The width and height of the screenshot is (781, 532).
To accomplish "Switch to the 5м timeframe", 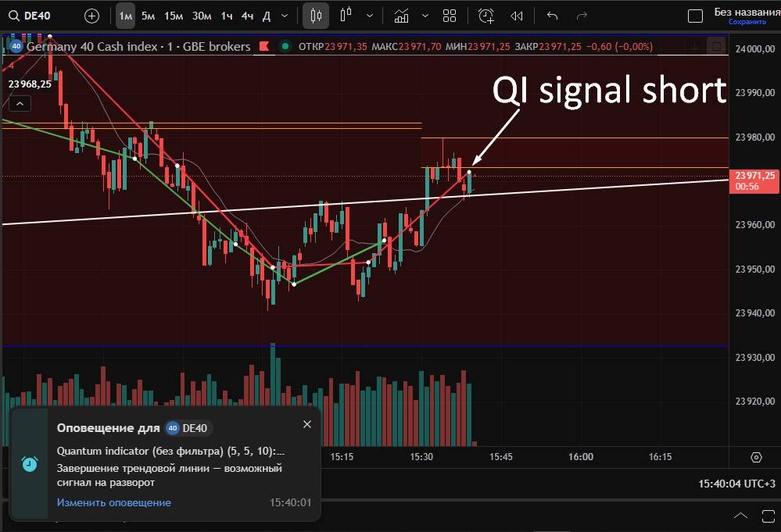I will click(148, 16).
